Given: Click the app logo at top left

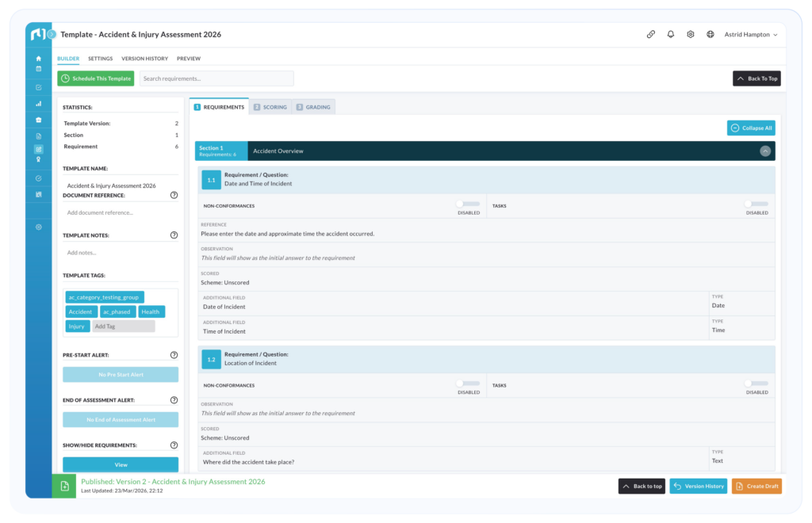Looking at the screenshot, I should pyautogui.click(x=38, y=34).
